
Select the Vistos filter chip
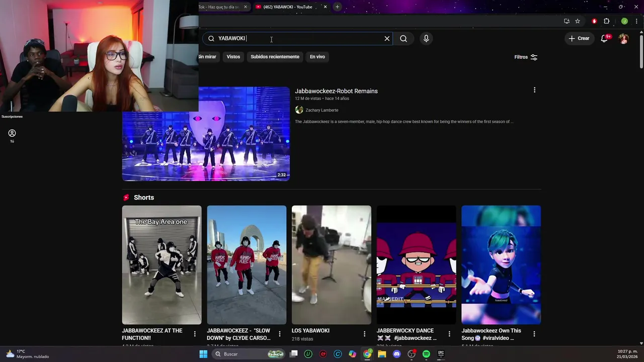[233, 57]
